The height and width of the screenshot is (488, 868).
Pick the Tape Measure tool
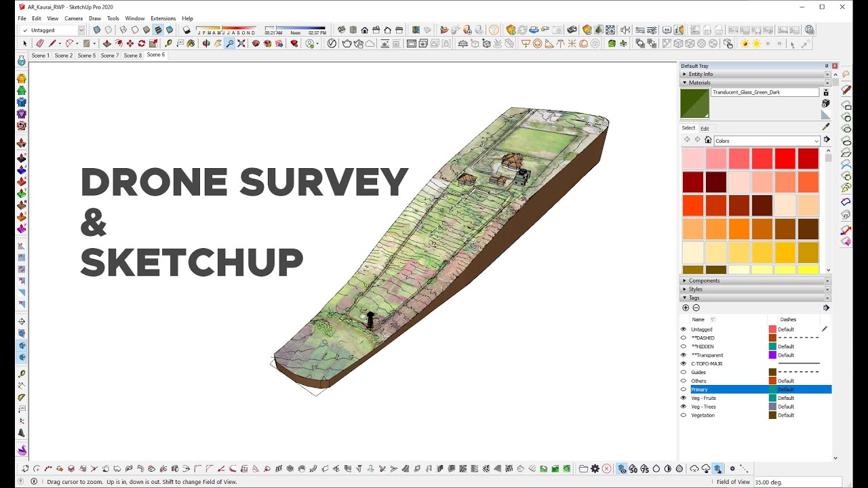[169, 43]
